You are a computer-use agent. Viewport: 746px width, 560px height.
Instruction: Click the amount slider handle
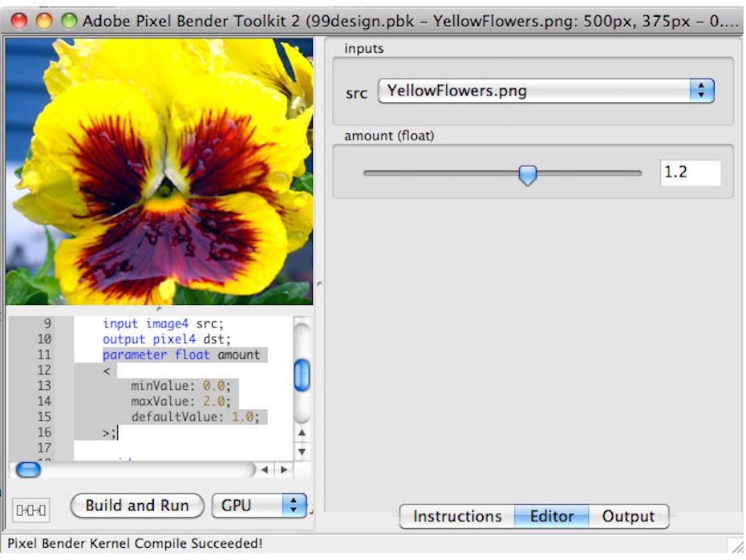pos(527,174)
